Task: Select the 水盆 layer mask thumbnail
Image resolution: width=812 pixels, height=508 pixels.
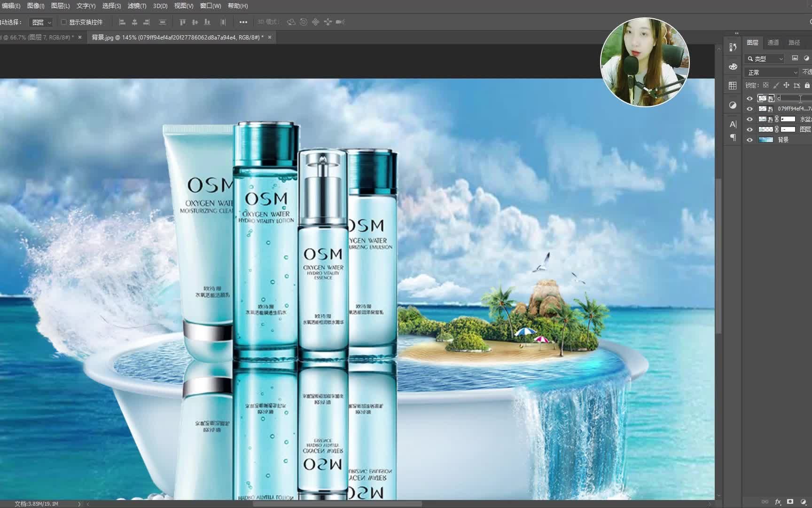Action: click(x=788, y=119)
